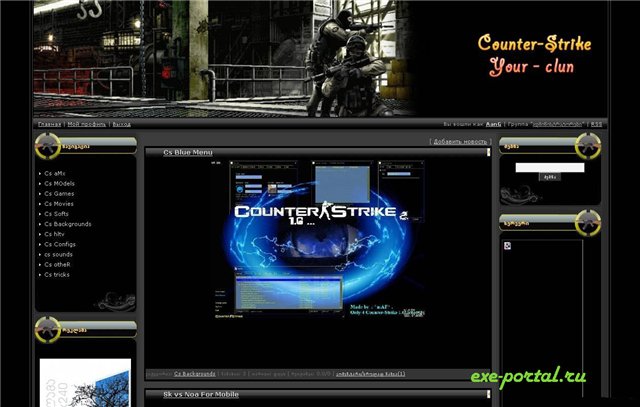Open the Cs hltv category
The width and height of the screenshot is (640, 407).
(54, 234)
